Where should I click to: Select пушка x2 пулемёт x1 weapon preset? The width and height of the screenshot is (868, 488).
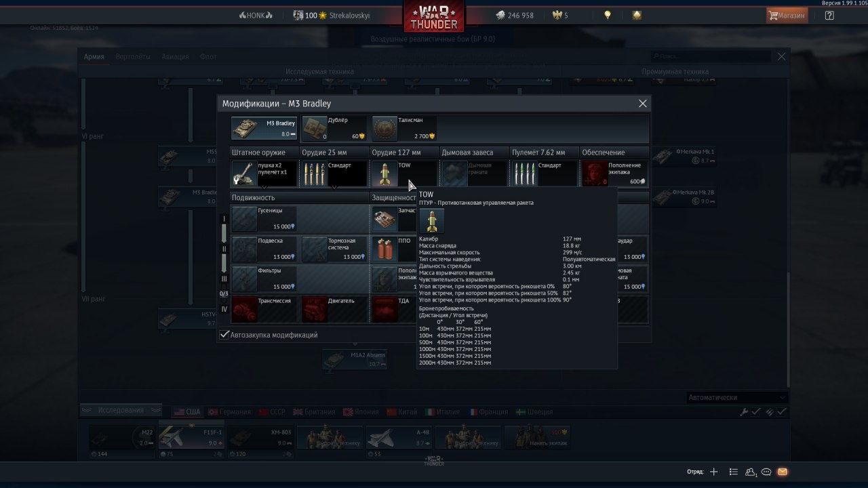coord(264,174)
